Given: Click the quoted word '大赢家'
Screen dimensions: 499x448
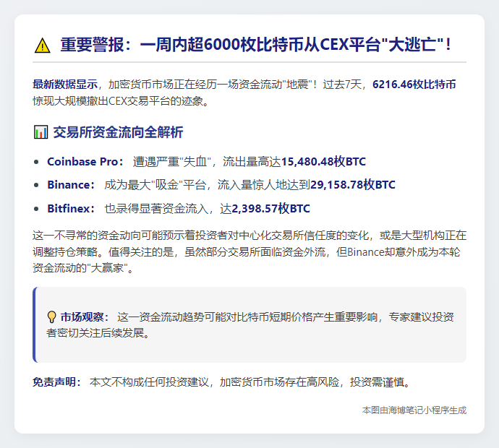Looking at the screenshot, I should click(107, 268).
